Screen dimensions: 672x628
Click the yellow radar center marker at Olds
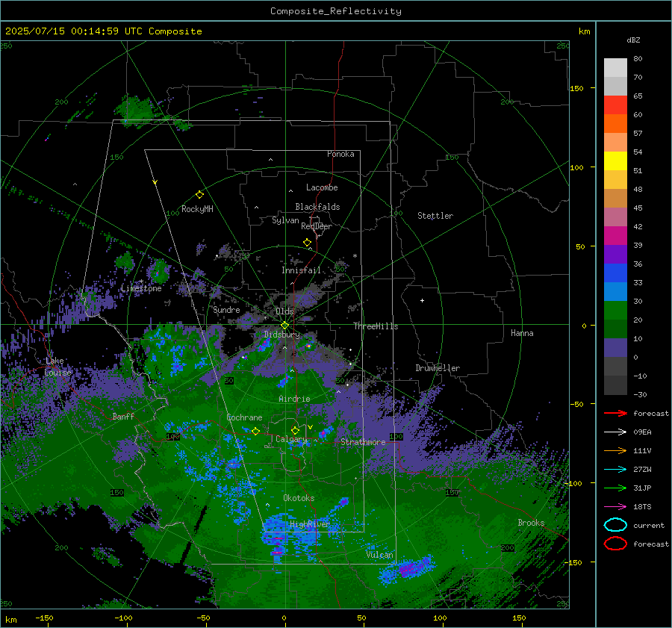(x=284, y=326)
